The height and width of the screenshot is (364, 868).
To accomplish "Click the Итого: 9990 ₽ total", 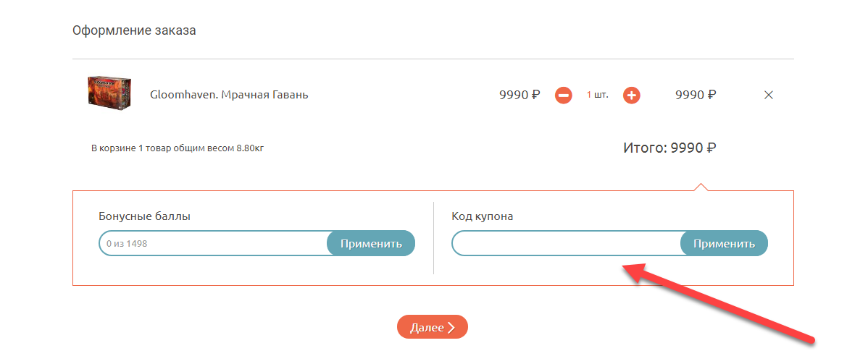I will (669, 148).
